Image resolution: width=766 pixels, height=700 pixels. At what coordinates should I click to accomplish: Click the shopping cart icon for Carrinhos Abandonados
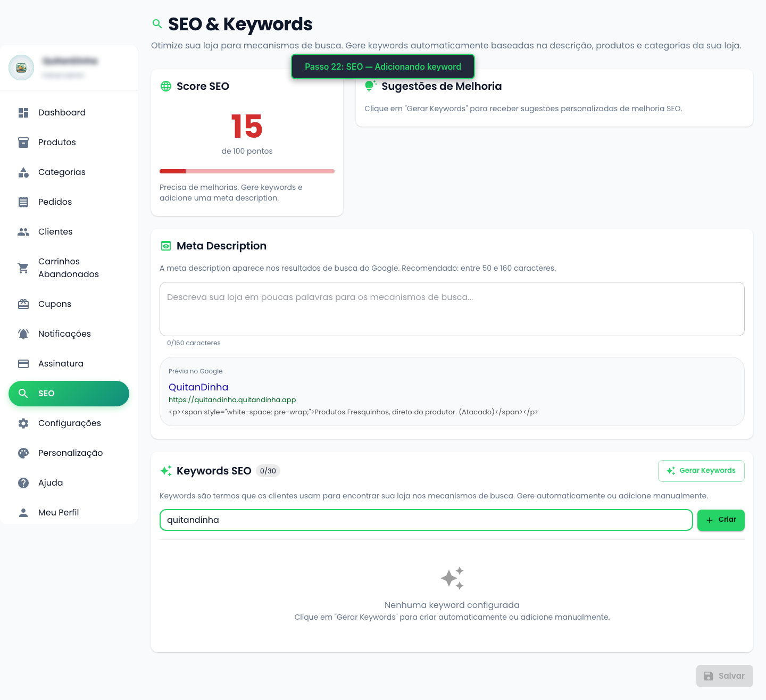23,268
